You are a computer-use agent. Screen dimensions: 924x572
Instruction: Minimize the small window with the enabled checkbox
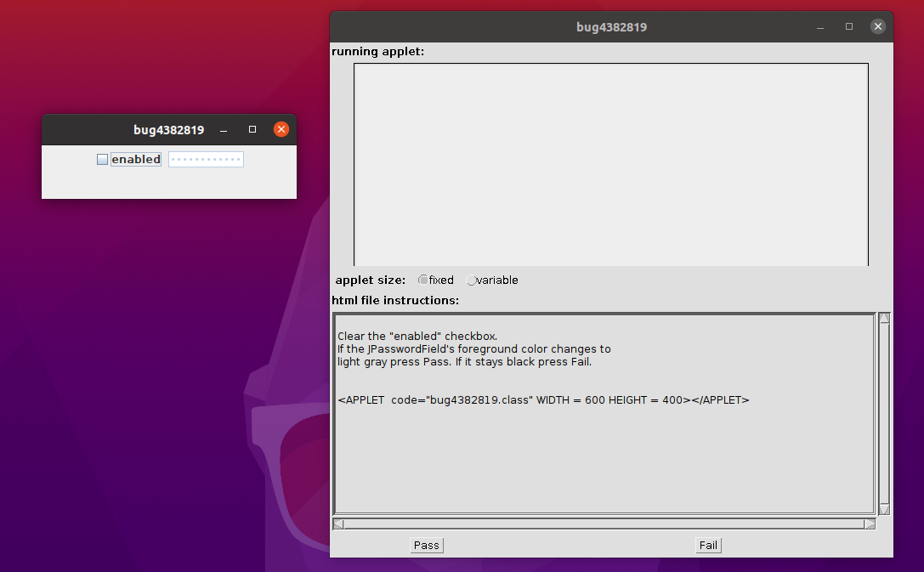tap(224, 130)
